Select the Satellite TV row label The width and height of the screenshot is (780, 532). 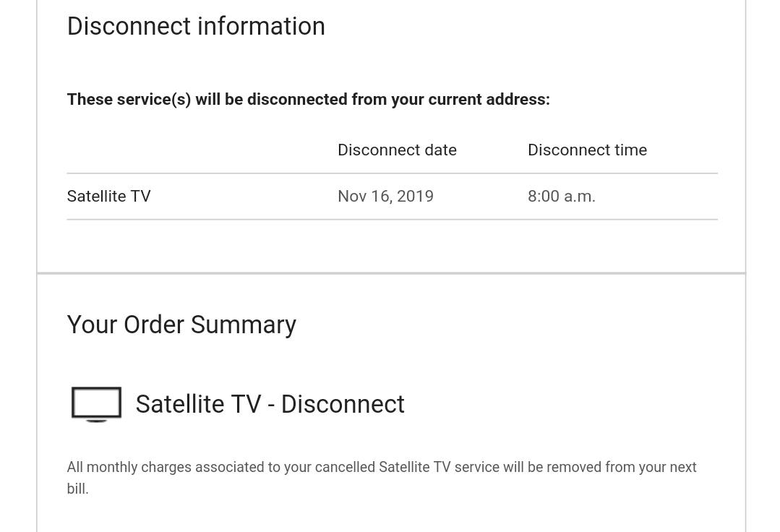pyautogui.click(x=109, y=196)
